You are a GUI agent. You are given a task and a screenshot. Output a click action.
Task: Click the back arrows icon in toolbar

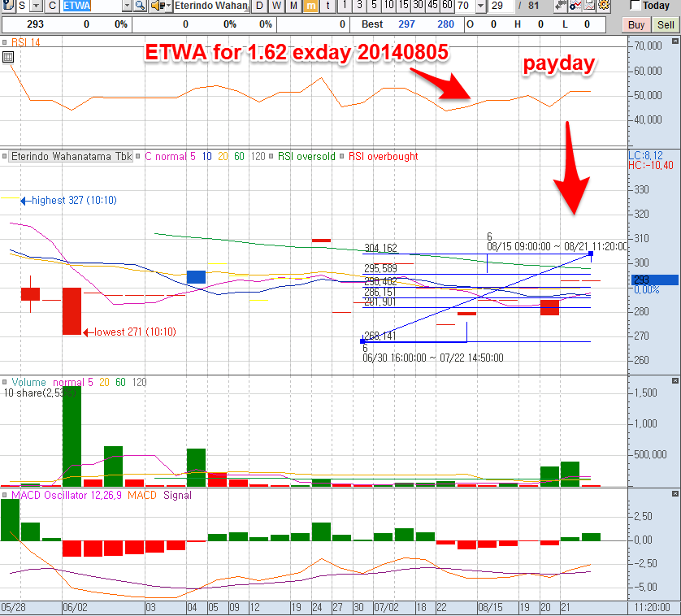561,6
